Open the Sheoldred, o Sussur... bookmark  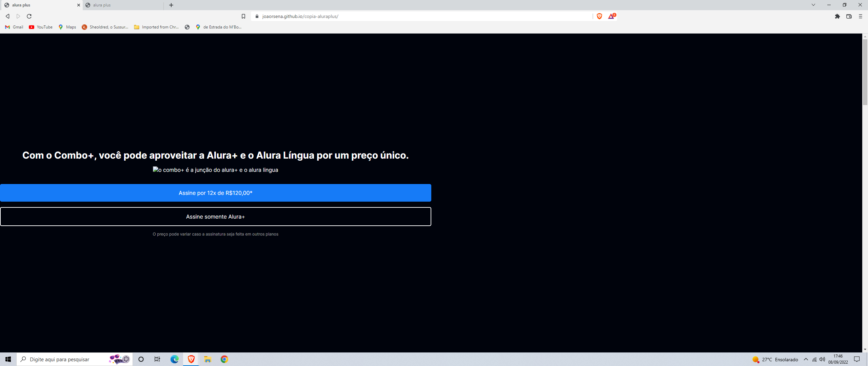click(x=105, y=27)
